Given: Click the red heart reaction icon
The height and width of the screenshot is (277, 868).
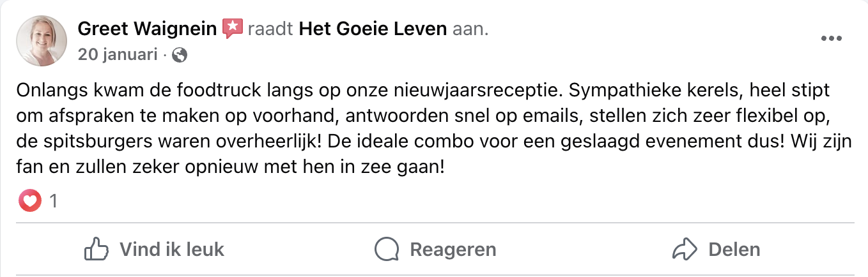Looking at the screenshot, I should point(30,202).
